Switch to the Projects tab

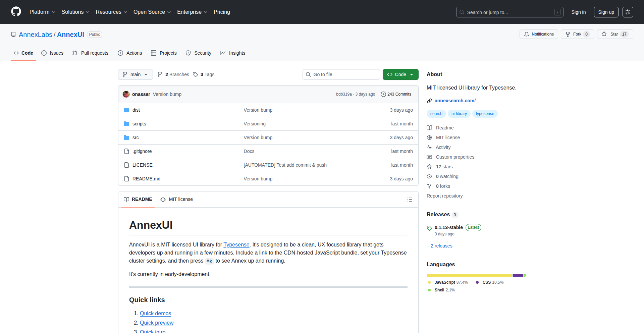pos(164,53)
